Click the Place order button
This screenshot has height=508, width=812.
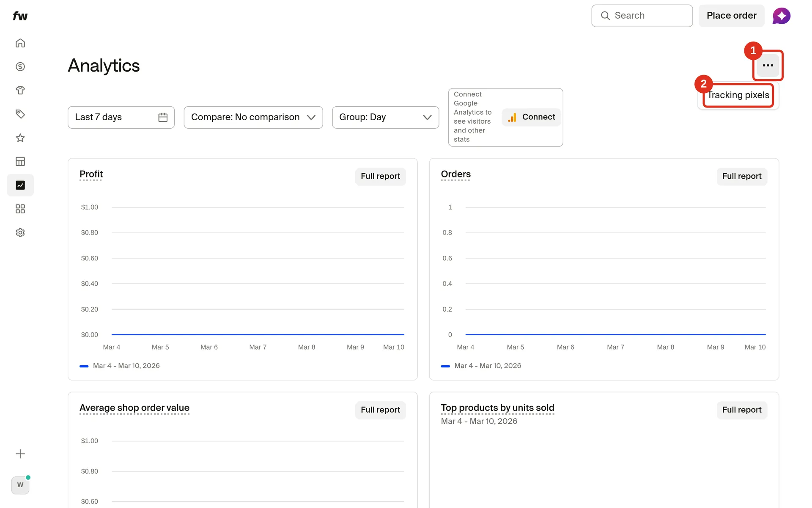731,16
